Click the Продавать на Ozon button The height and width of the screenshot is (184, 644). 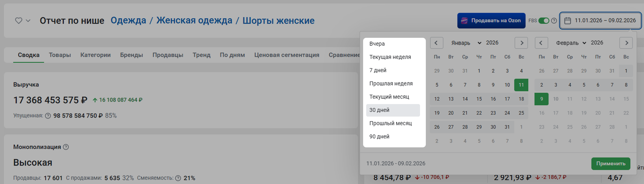pos(491,20)
